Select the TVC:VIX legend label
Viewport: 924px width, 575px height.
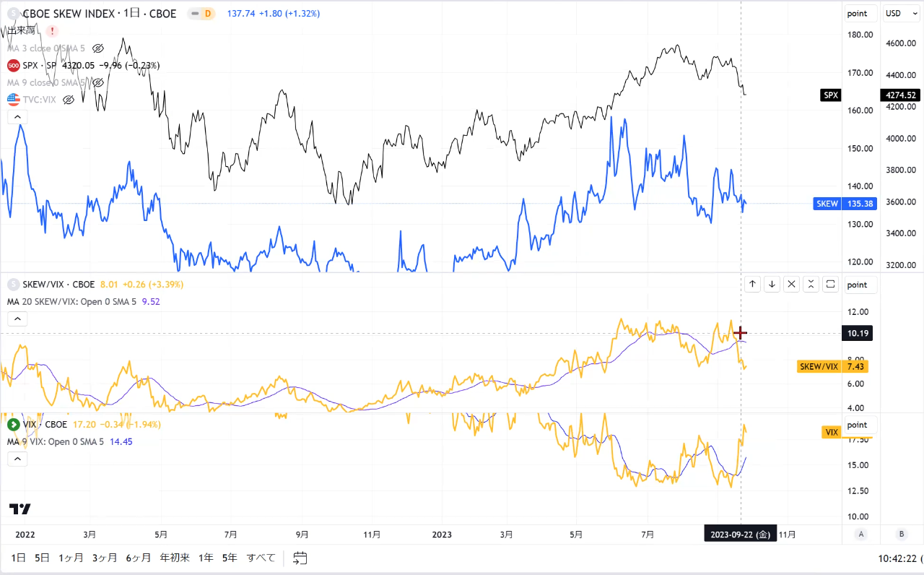click(40, 100)
